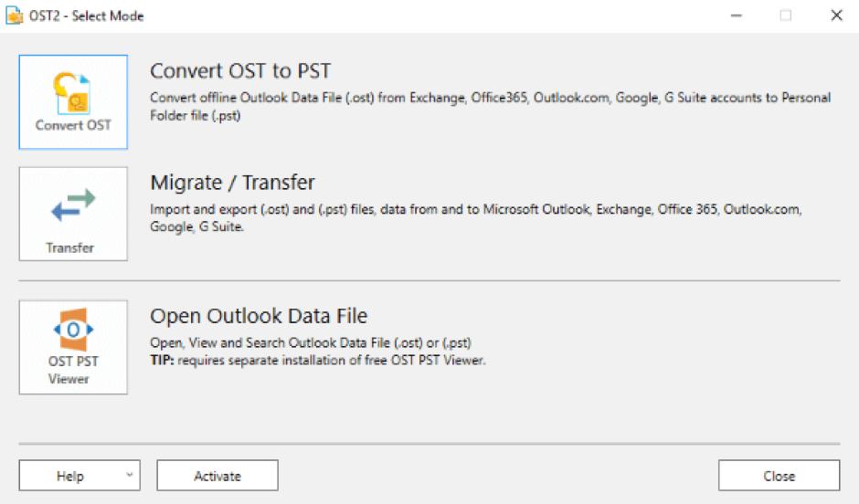Click the Import and export files description

[475, 217]
